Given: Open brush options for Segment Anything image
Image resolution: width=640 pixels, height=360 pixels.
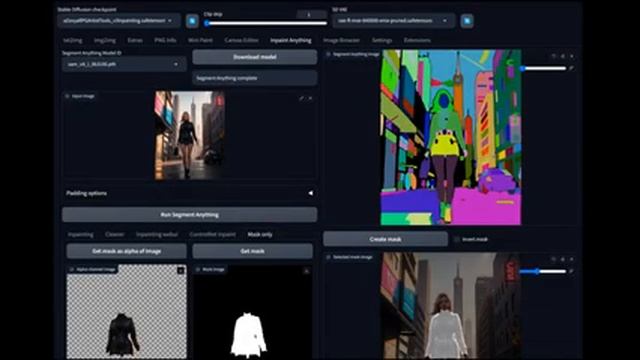Looking at the screenshot, I should click(x=571, y=68).
